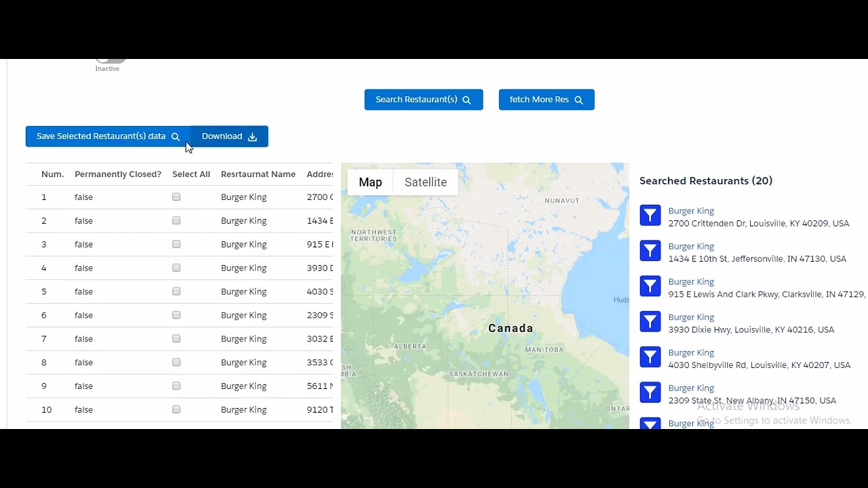868x488 pixels.
Task: Click the Download button
Action: (x=230, y=136)
